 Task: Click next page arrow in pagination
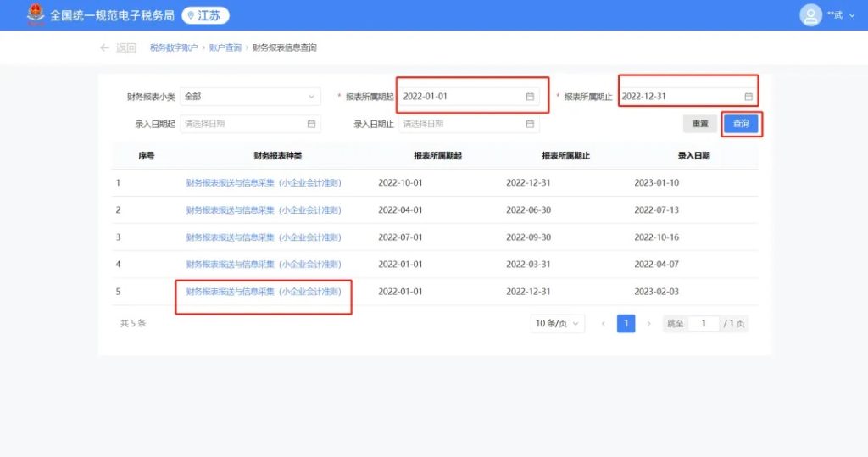pos(649,324)
